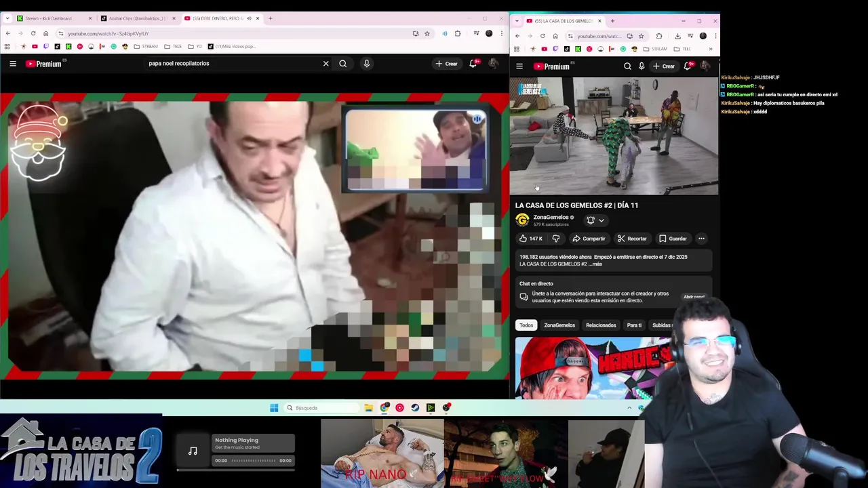
Task: Run search with magnifier button in left window
Action: click(343, 64)
